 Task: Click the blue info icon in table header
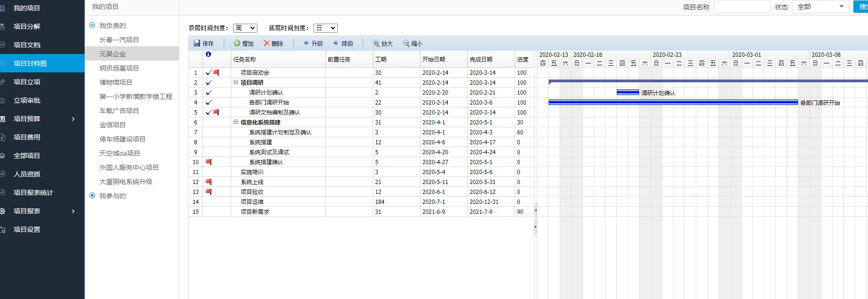click(x=208, y=54)
